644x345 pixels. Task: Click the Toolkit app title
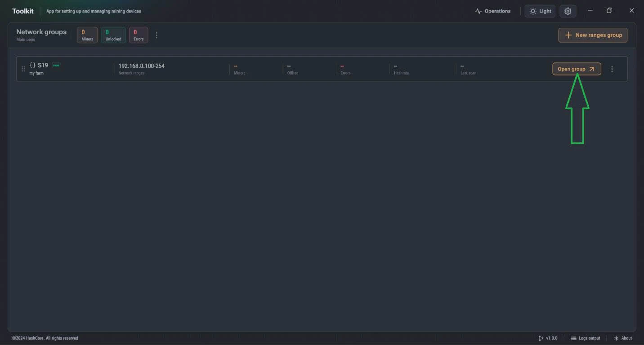click(23, 11)
